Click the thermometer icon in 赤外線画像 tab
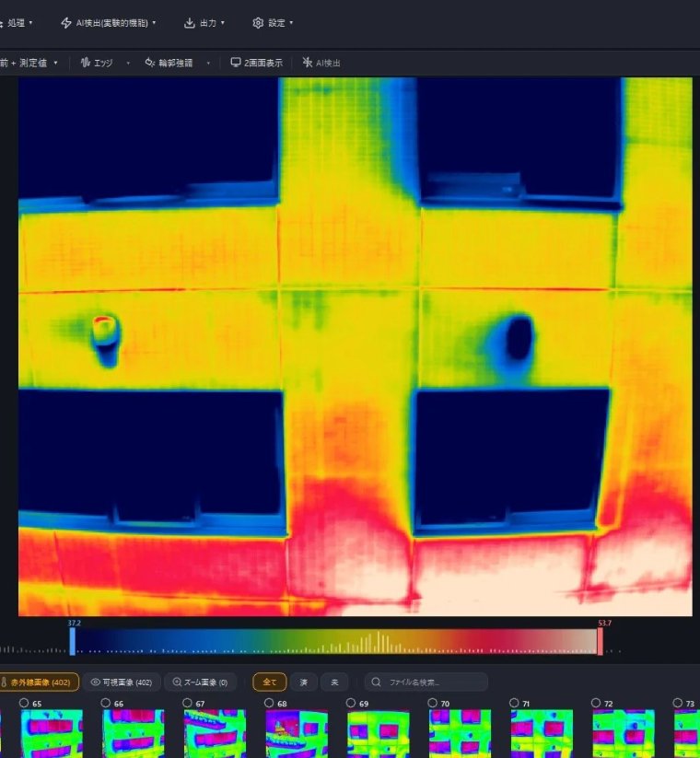700x758 pixels. coord(5,682)
